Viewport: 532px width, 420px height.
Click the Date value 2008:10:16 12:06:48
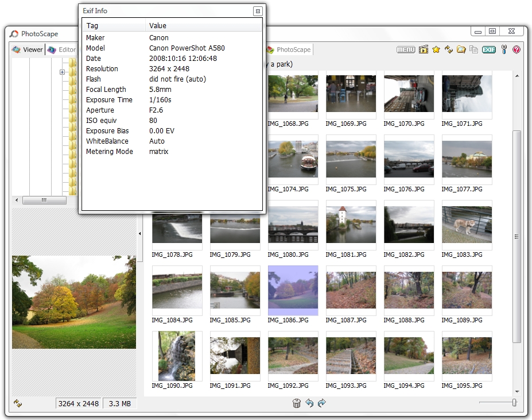coord(183,59)
